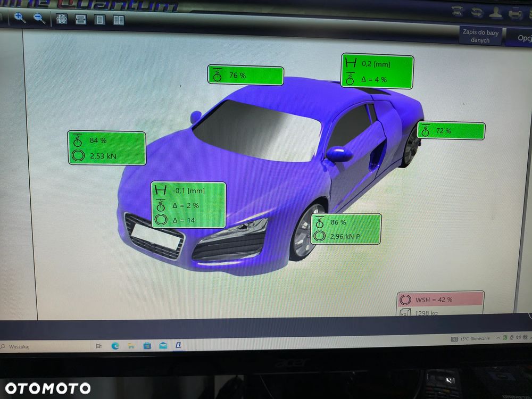Image resolution: width=532 pixels, height=399 pixels.
Task: Switch to single page view icon
Action: coord(99,20)
